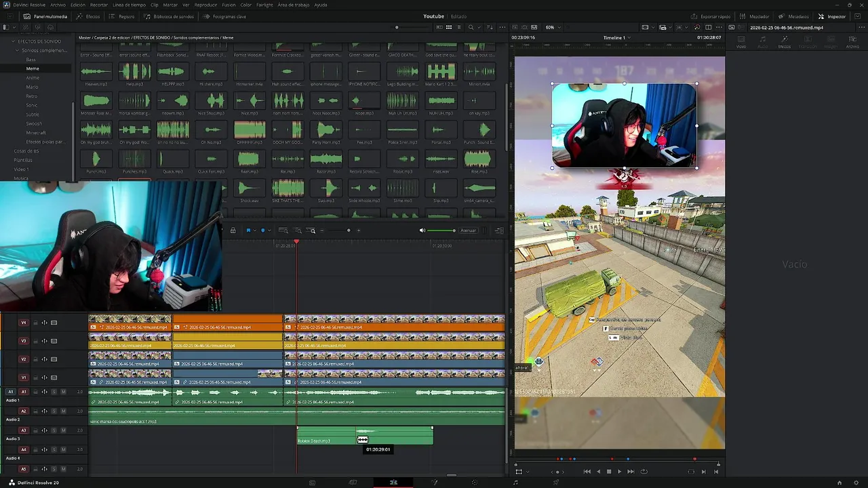Collapse the EFECTOS DE SONIDO folder
This screenshot has height=488, width=868.
(13, 41)
